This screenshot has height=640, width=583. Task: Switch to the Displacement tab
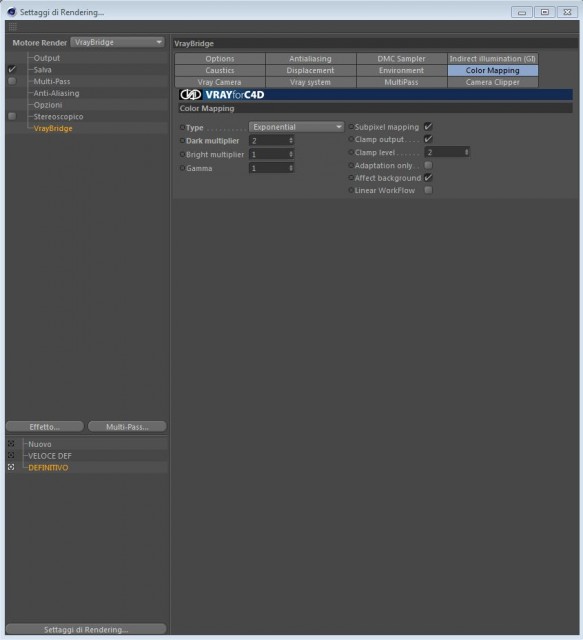310,70
